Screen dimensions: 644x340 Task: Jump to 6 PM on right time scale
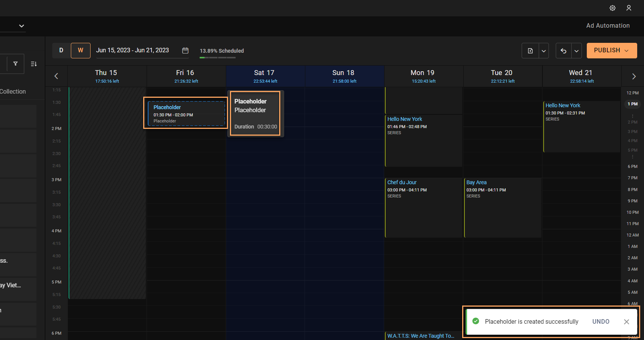pos(632,166)
